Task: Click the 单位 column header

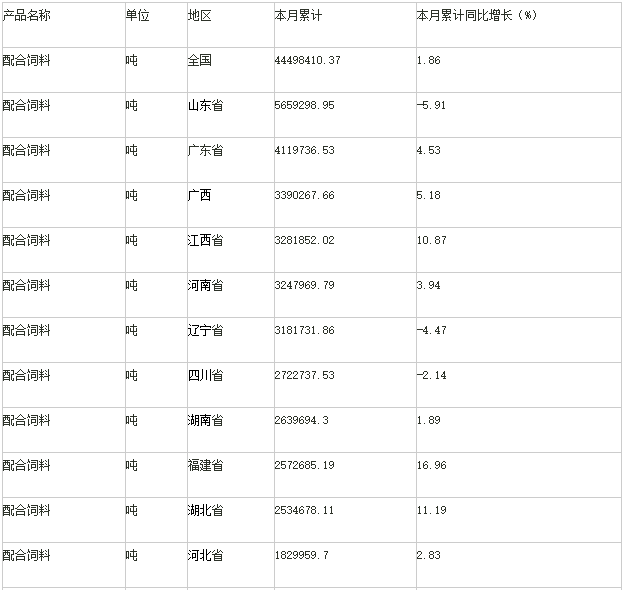Action: [x=137, y=17]
